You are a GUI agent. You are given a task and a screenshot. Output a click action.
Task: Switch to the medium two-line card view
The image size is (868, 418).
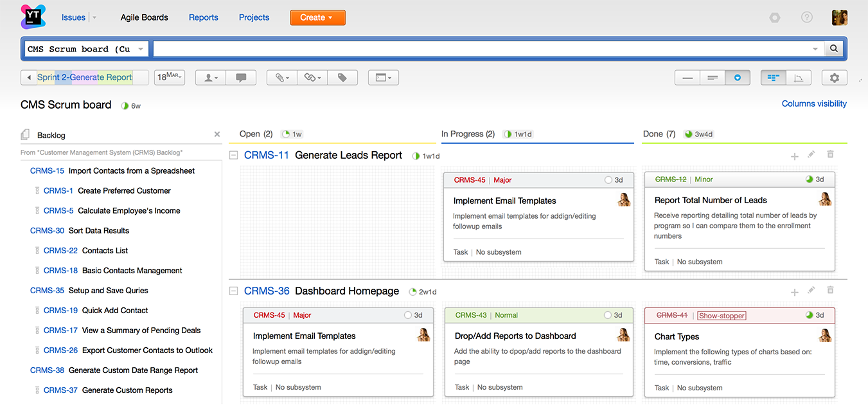(713, 78)
